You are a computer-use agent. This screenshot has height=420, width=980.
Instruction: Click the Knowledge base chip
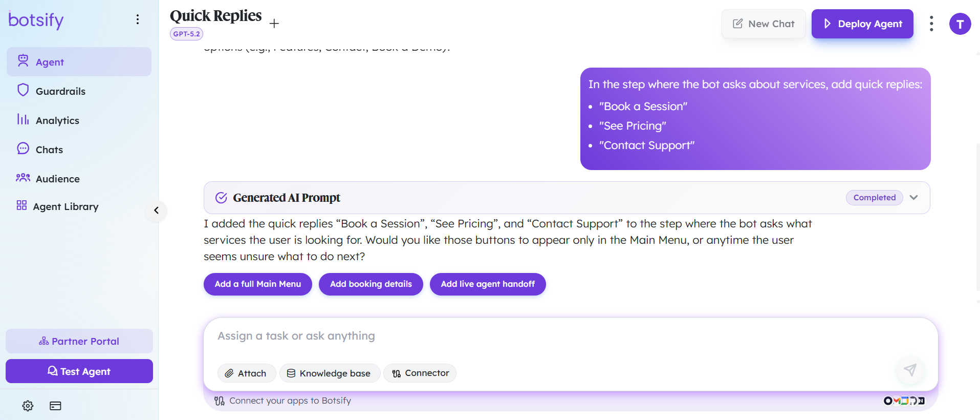point(330,373)
